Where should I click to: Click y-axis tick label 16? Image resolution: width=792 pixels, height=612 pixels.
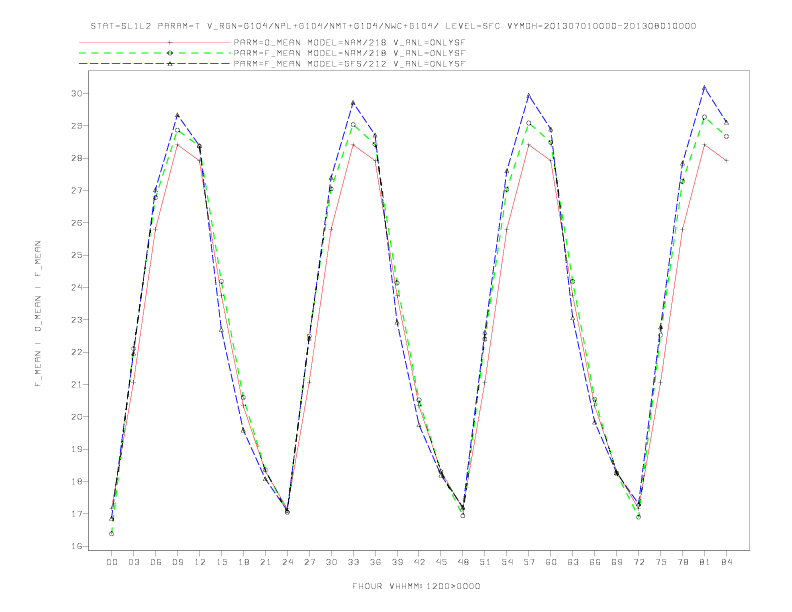click(x=77, y=546)
